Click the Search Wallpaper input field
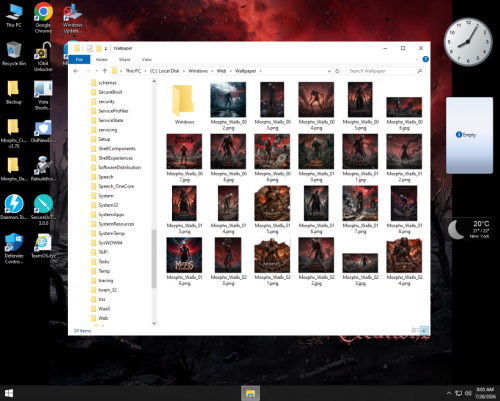Image resolution: width=500 pixels, height=401 pixels. pos(381,71)
